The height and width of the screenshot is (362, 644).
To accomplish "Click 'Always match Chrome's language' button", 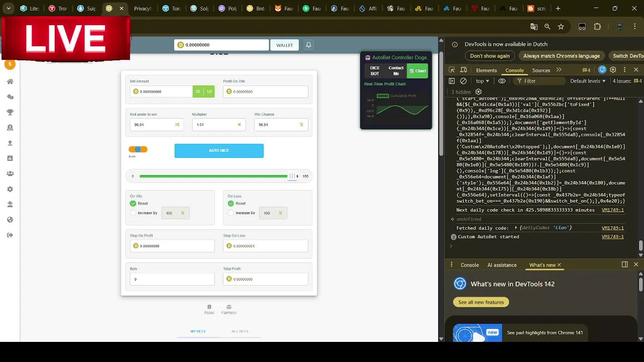I will [561, 56].
